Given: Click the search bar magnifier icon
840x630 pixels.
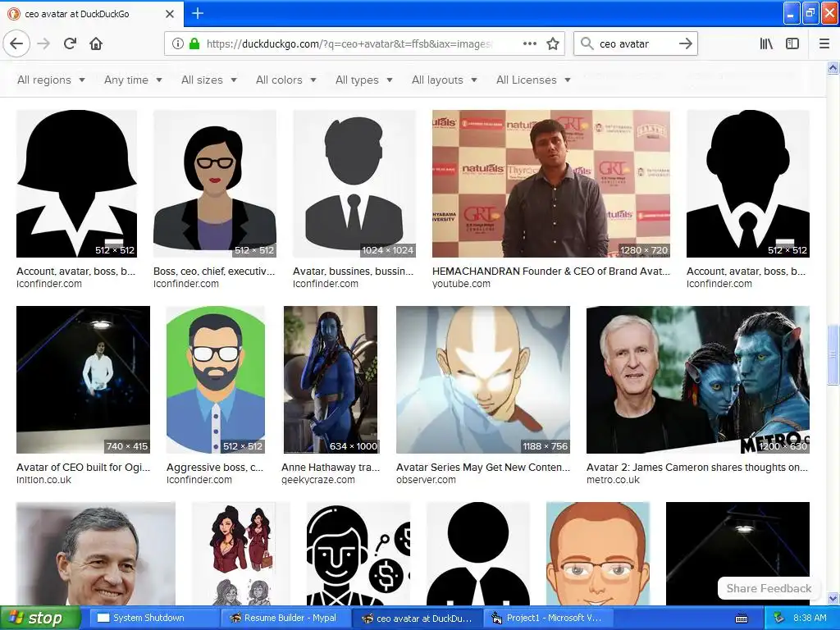Looking at the screenshot, I should coord(587,43).
